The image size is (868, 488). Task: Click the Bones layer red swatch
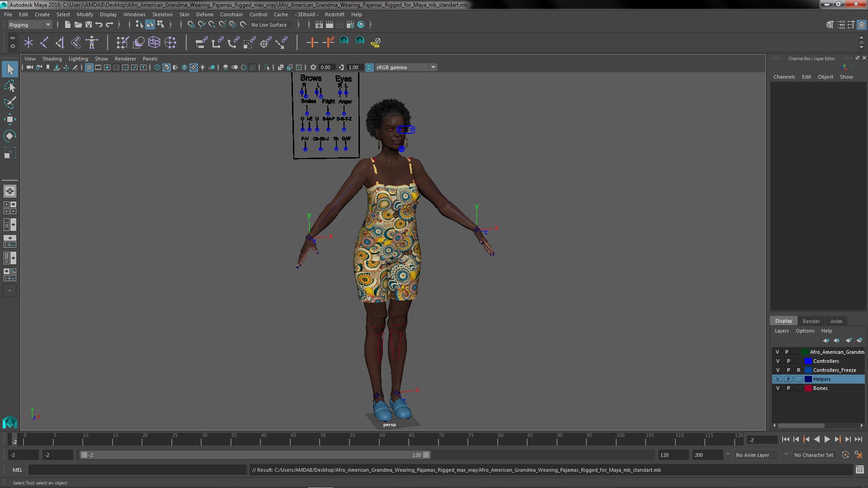[808, 388]
